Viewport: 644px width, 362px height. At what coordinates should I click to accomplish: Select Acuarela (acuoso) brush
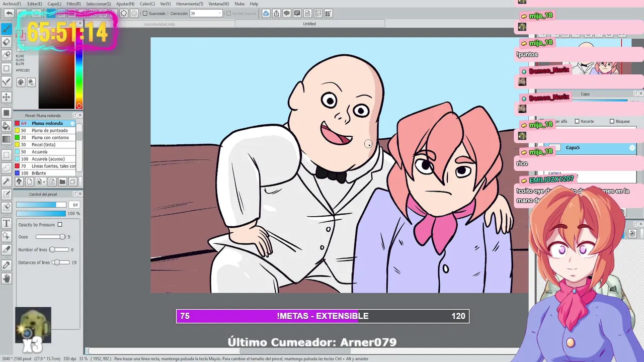(45, 159)
